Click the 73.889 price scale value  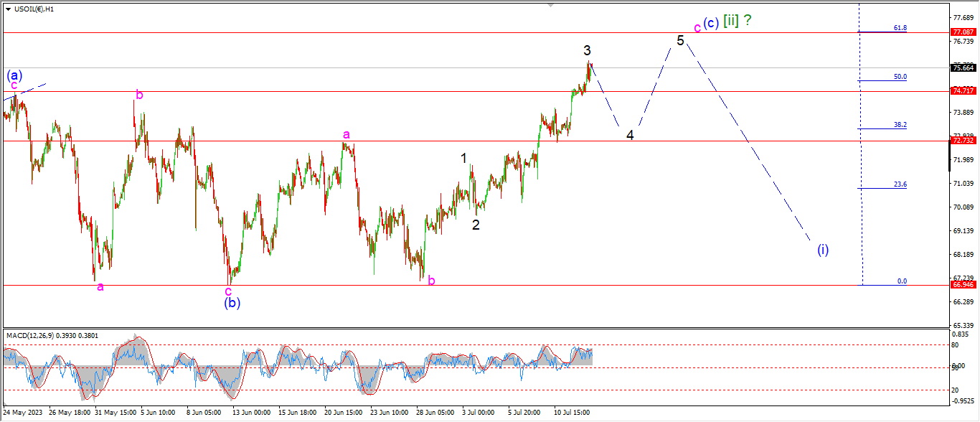(962, 112)
